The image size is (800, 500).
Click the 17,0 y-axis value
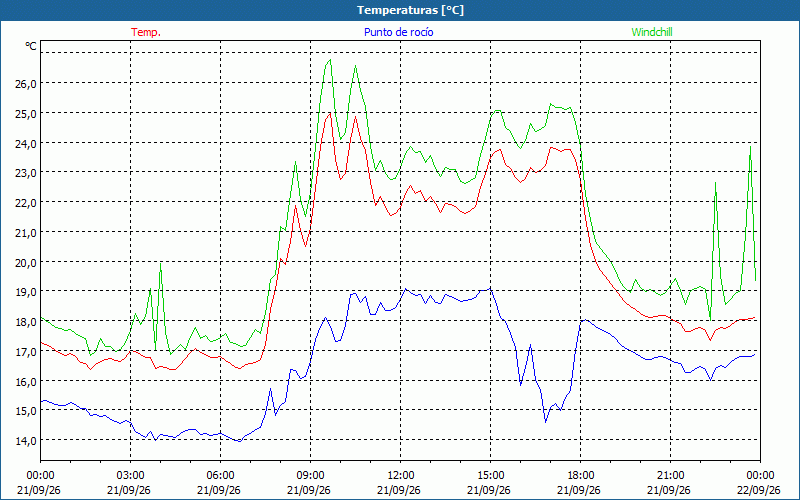pos(26,352)
